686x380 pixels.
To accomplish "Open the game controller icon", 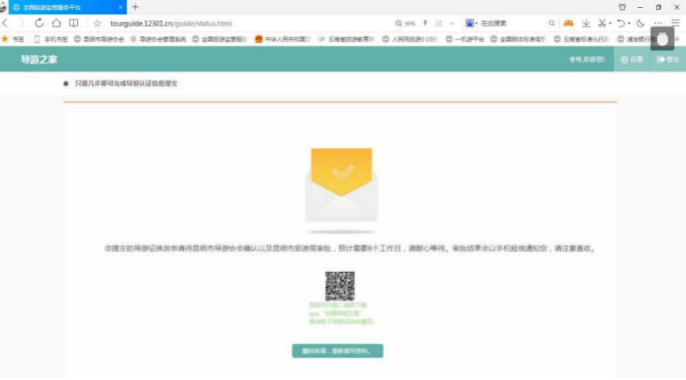I will pyautogui.click(x=568, y=23).
